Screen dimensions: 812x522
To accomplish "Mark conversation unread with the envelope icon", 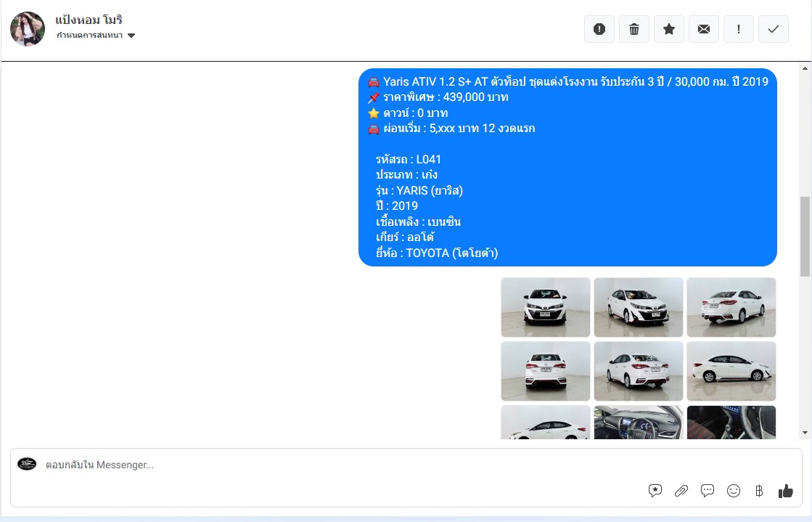I will click(x=704, y=29).
